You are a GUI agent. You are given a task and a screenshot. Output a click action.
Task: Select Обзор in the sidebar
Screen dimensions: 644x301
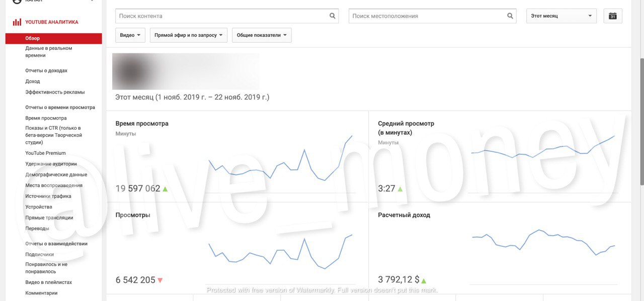pos(53,38)
